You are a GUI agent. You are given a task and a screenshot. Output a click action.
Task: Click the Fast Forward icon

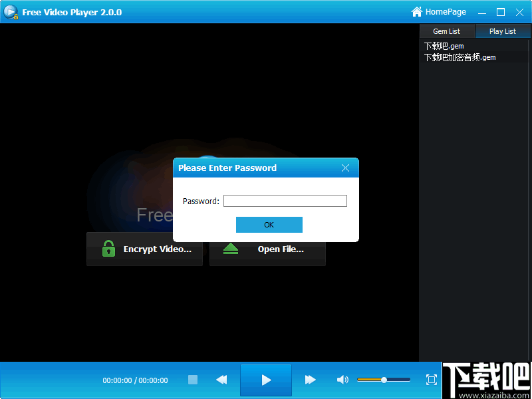310,380
